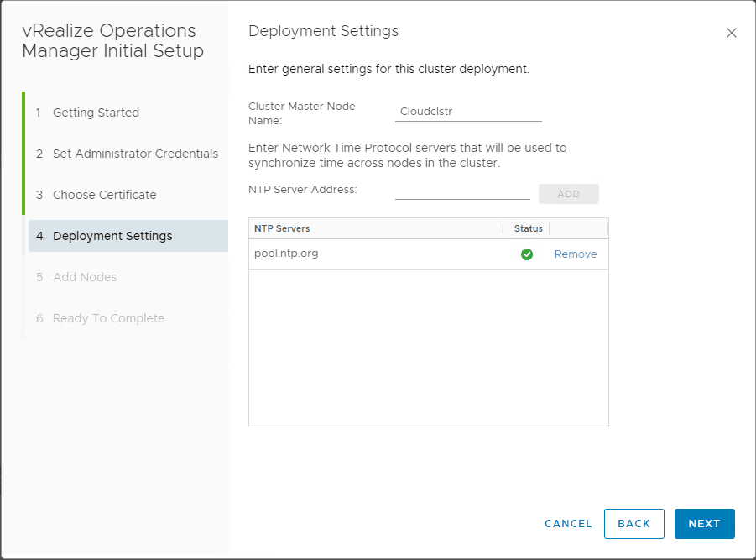Click the green status checkmark for pool.ntp.org
Screen dimensions: 756x560
(x=527, y=254)
